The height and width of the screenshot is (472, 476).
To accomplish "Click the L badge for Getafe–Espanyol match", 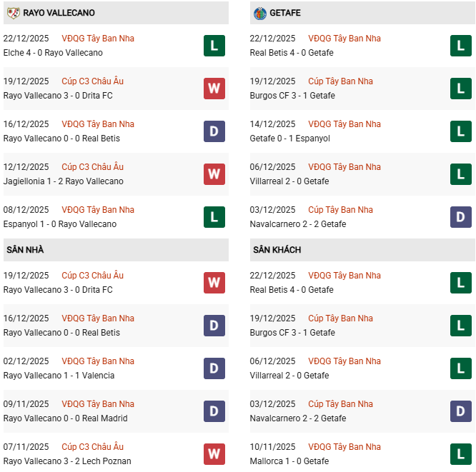I will pyautogui.click(x=461, y=131).
